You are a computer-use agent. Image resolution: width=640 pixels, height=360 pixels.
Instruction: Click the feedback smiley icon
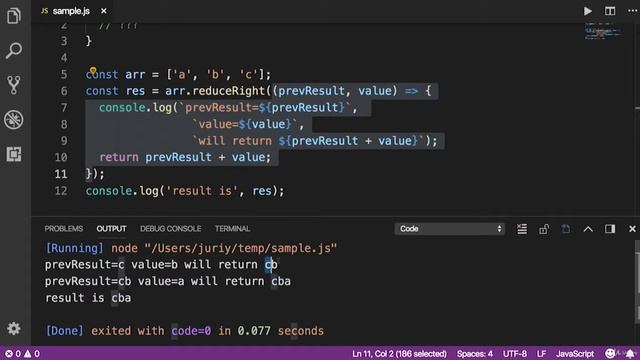(610, 353)
